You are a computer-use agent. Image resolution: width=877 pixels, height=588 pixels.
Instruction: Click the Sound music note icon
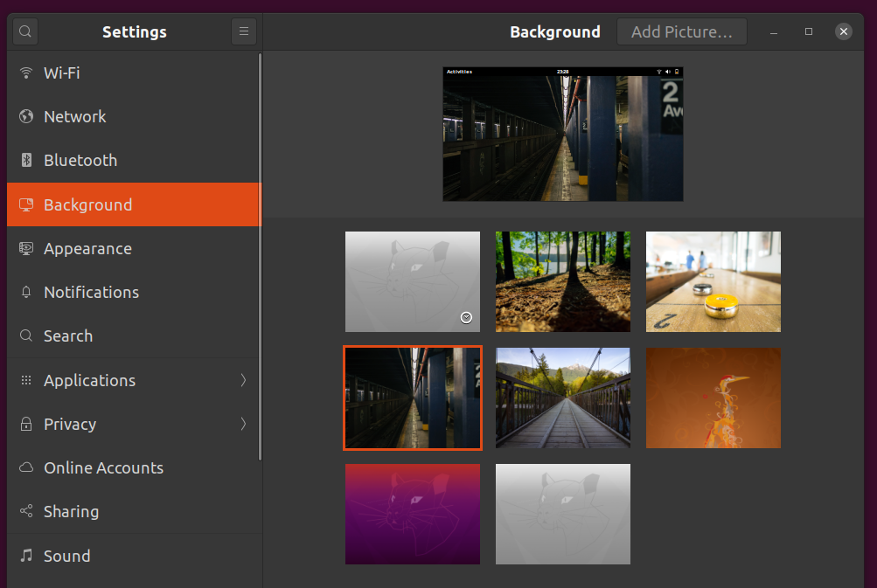point(26,556)
